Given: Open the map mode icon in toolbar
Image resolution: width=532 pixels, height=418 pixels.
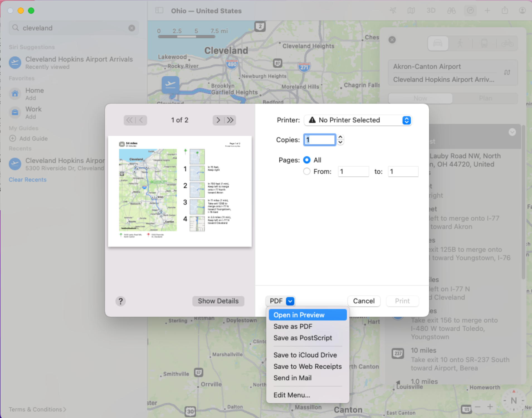Looking at the screenshot, I should click(411, 11).
